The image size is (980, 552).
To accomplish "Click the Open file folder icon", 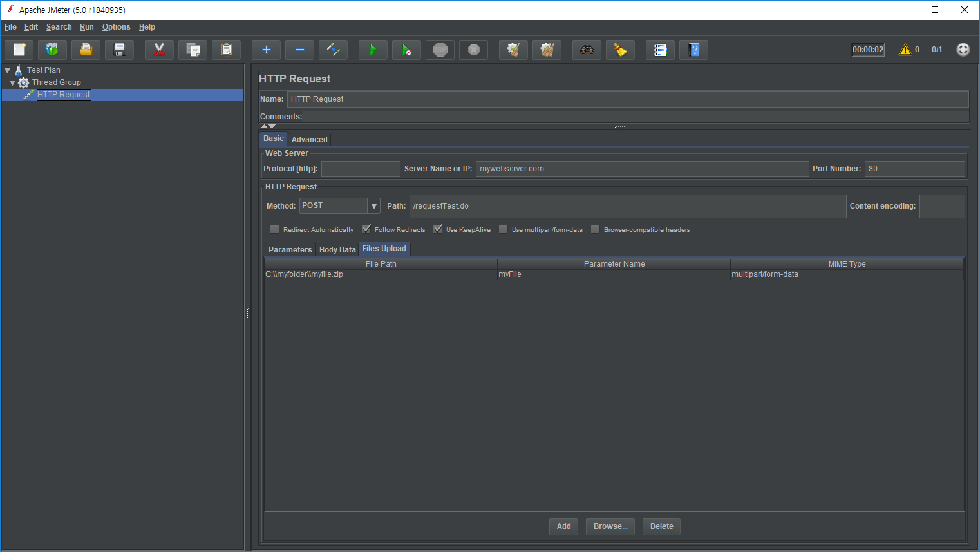I will click(86, 50).
